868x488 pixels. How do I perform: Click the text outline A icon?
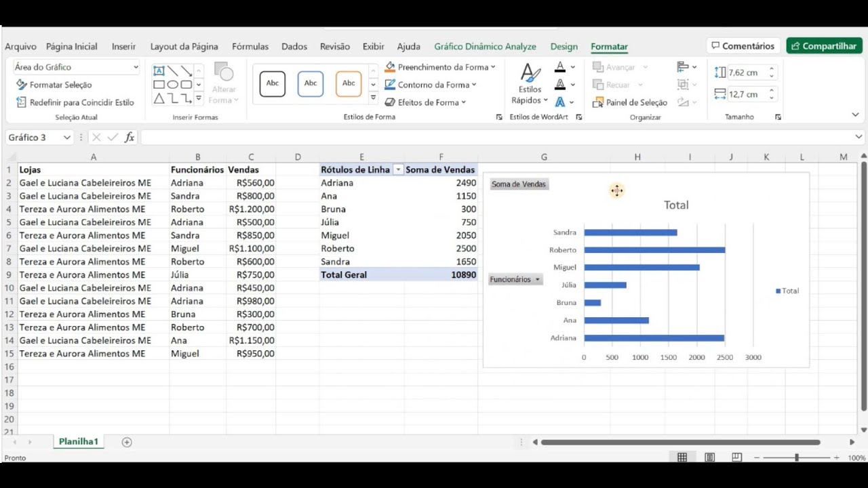coord(560,85)
